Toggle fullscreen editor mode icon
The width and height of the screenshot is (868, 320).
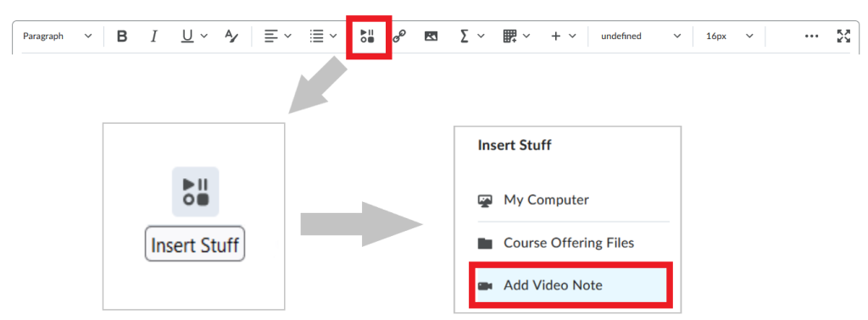click(x=843, y=36)
